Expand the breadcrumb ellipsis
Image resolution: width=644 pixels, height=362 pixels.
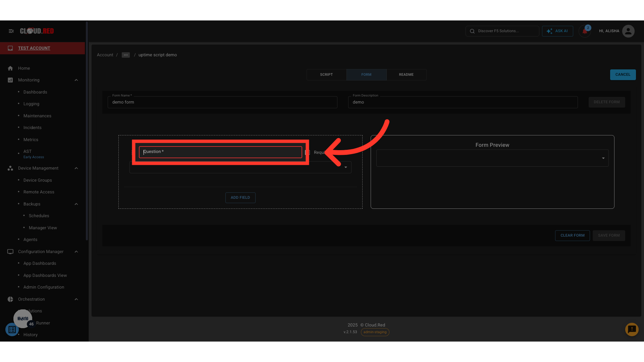(x=126, y=55)
